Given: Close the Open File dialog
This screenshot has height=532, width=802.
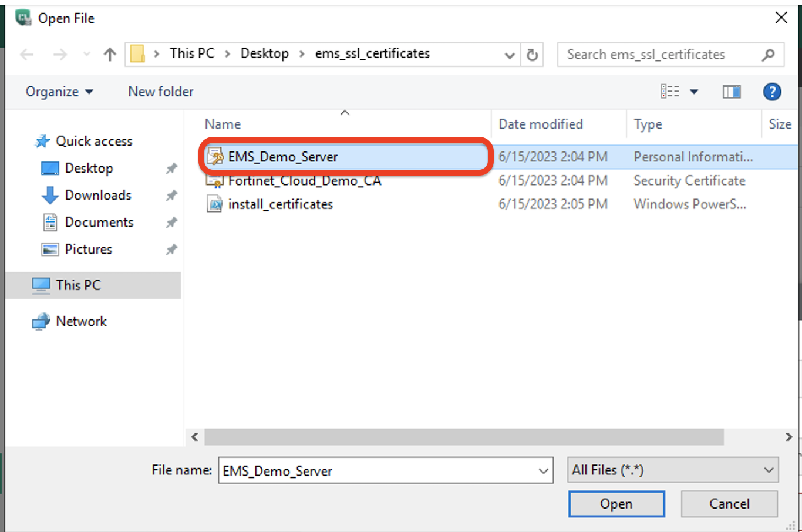Looking at the screenshot, I should tap(781, 18).
